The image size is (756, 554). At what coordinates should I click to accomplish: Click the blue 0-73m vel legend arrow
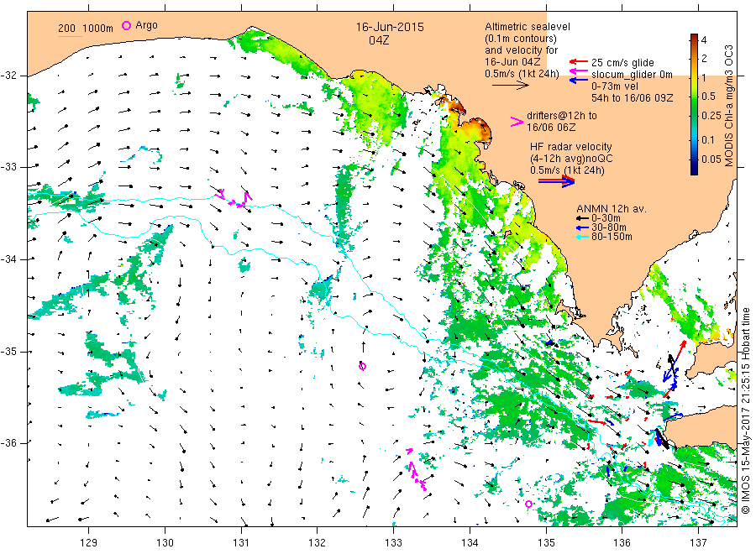point(579,80)
